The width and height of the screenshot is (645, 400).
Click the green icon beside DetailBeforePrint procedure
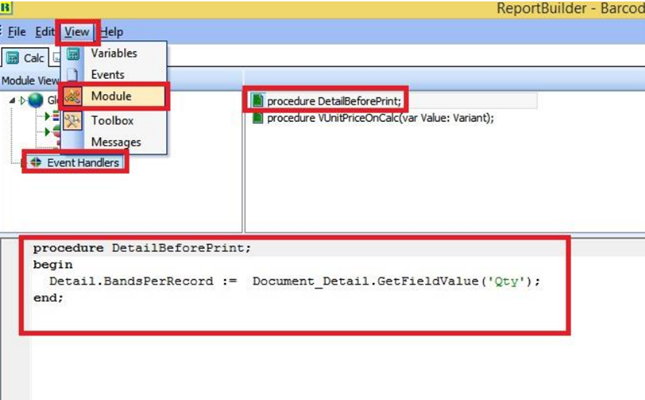(258, 101)
